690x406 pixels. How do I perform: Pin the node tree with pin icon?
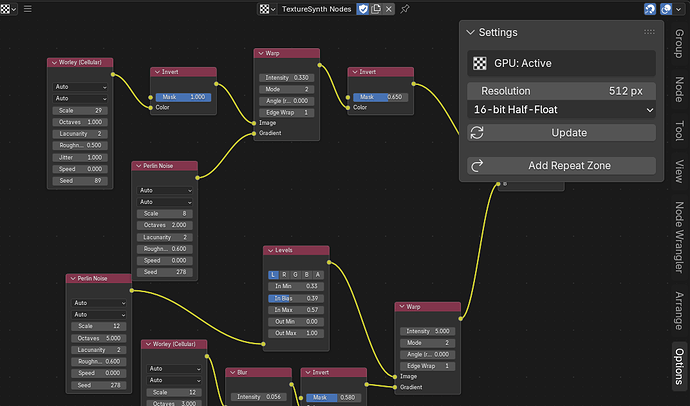(405, 9)
